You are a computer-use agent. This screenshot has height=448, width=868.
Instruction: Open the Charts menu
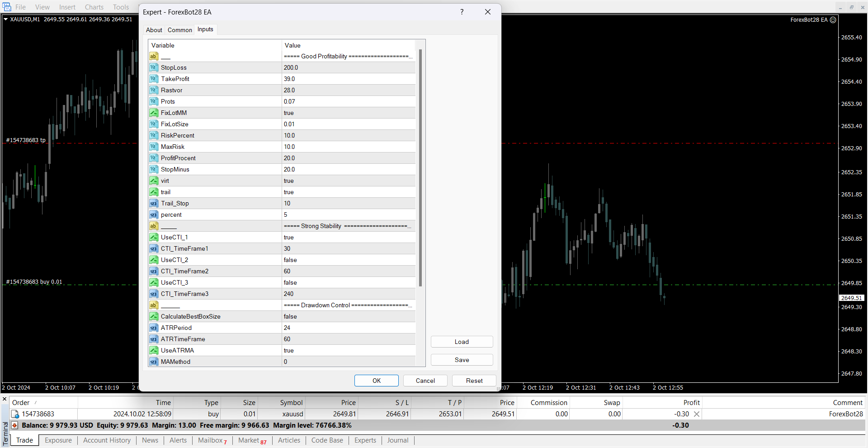click(94, 7)
